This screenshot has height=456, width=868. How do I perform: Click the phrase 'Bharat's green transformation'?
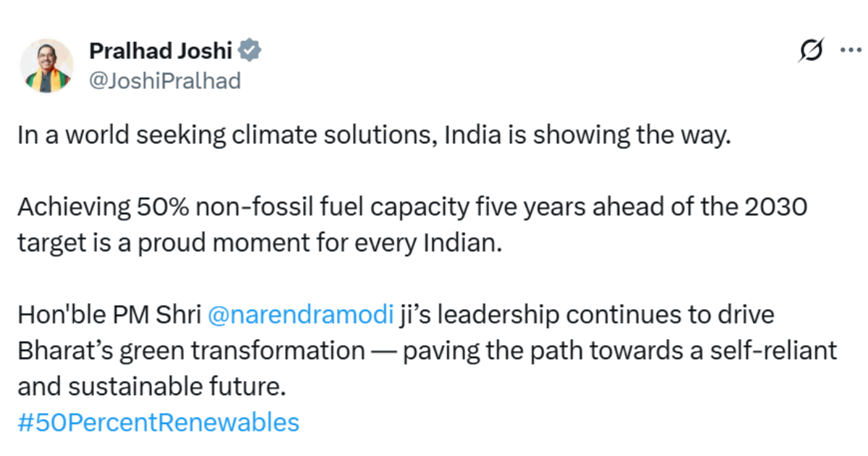(x=191, y=351)
